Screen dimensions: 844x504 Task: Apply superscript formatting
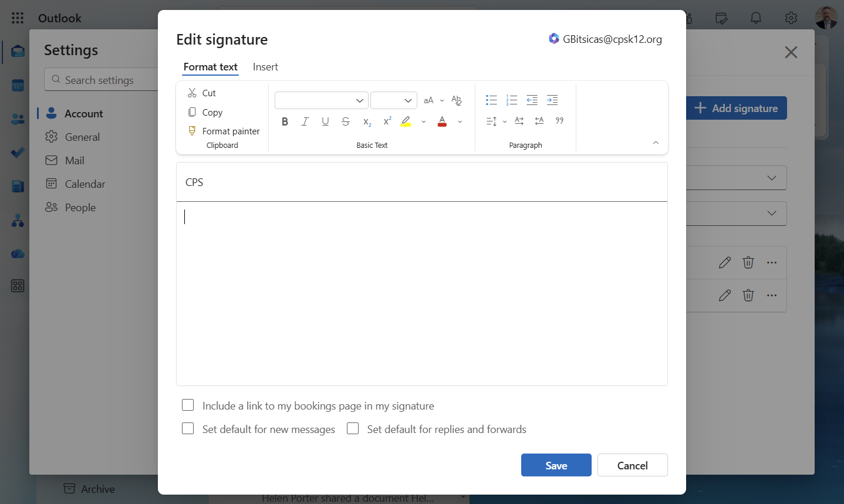[x=387, y=121]
